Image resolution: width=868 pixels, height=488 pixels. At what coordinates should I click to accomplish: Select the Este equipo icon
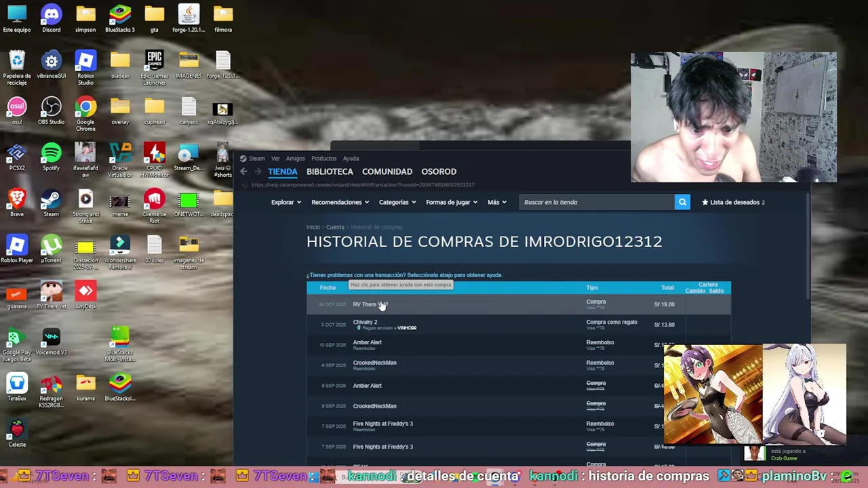17,18
